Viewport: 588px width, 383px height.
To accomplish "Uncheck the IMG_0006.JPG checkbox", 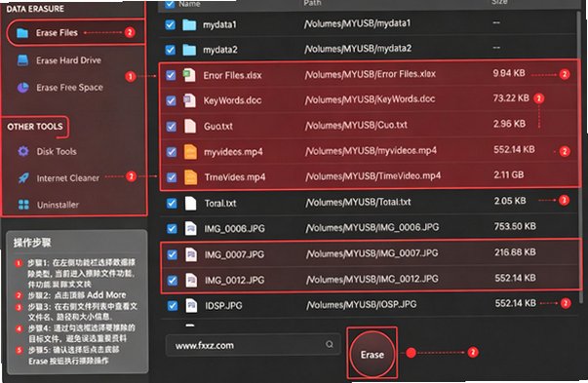I will click(x=172, y=229).
